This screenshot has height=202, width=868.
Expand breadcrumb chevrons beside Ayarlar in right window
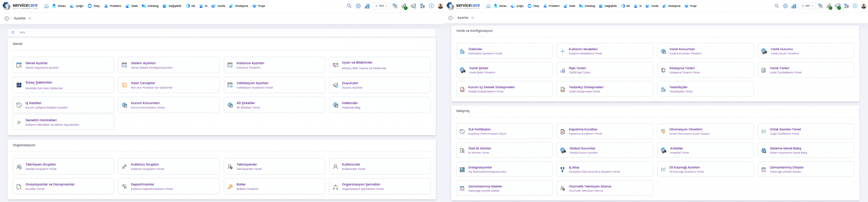(x=472, y=18)
